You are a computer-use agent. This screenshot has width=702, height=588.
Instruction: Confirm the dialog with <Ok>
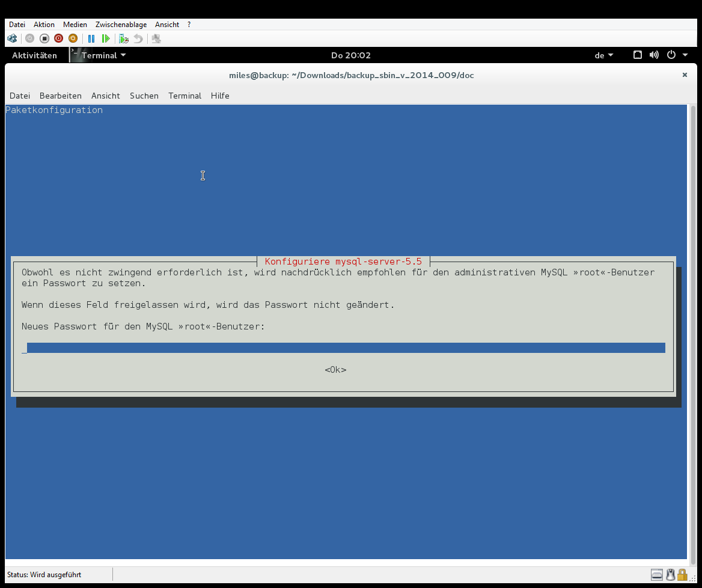point(335,370)
